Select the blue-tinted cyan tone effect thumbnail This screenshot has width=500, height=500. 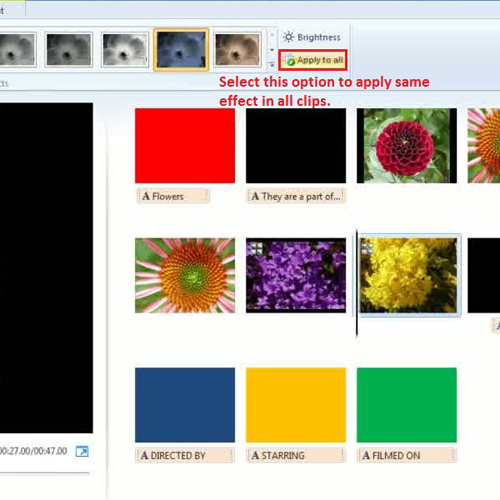click(x=181, y=50)
